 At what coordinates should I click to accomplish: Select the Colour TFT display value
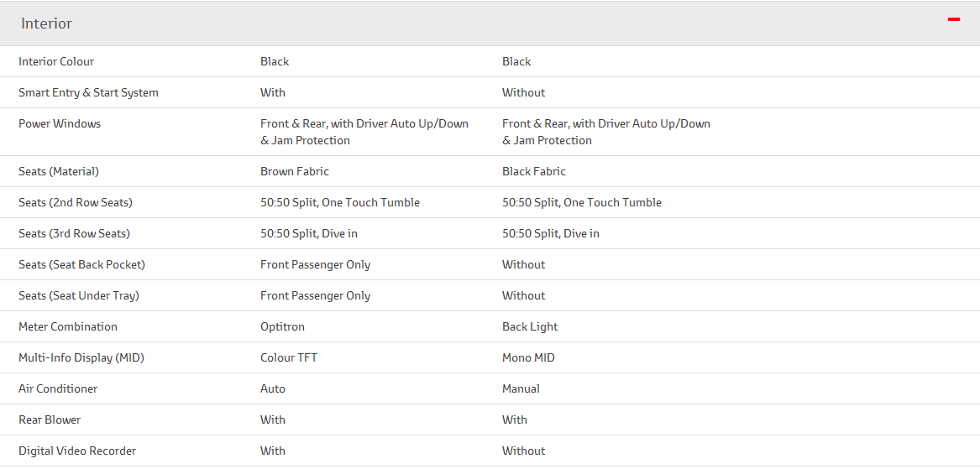(289, 357)
